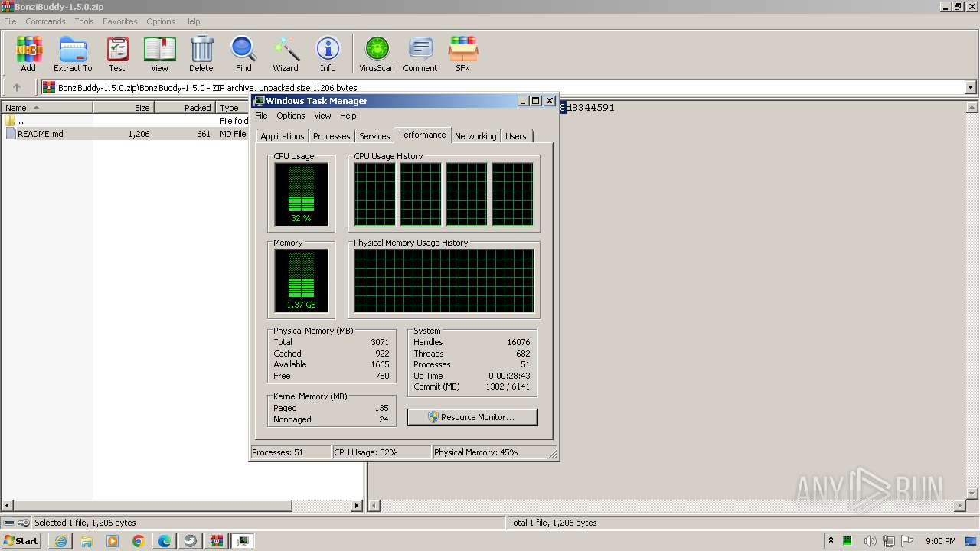Sort file list by Size column

tap(123, 108)
